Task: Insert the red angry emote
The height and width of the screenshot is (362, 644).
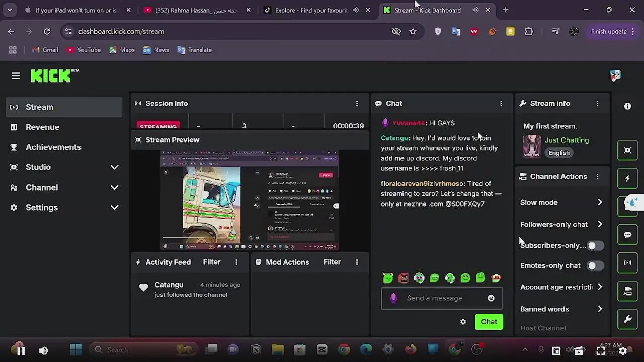Action: tap(404, 278)
